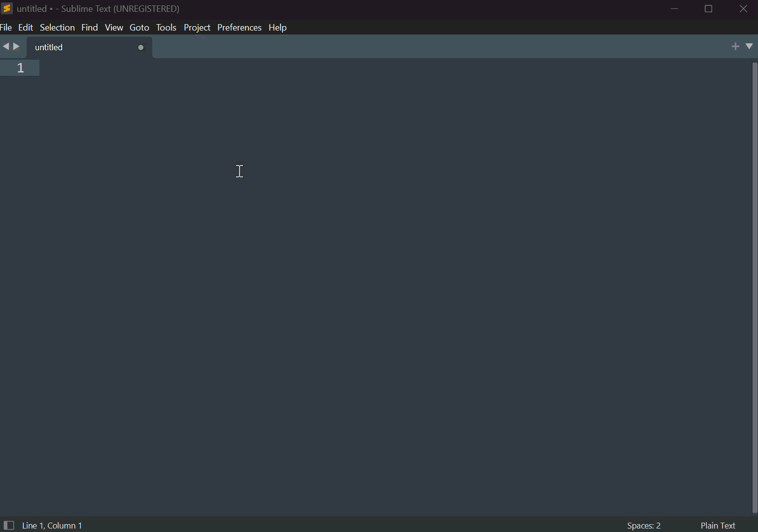Open the Plain Text syntax selector
Image resolution: width=758 pixels, height=532 pixels.
tap(718, 526)
